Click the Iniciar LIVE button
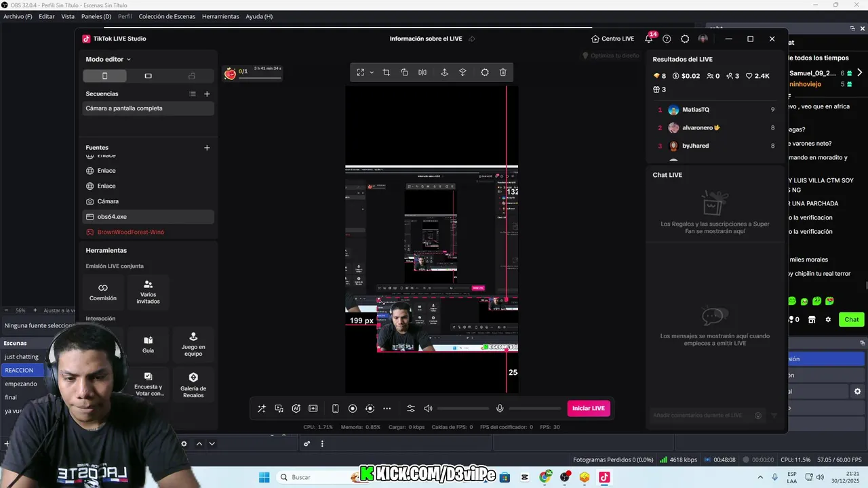868x488 pixels. (589, 408)
